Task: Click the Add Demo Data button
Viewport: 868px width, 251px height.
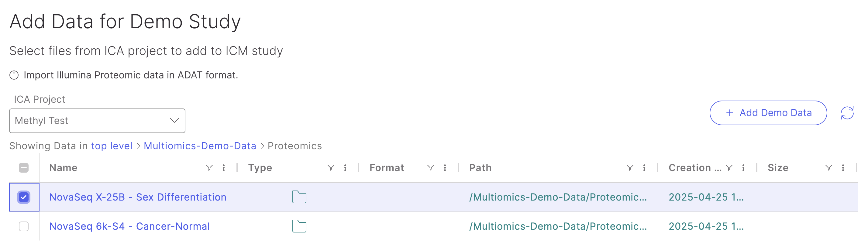Action: tap(768, 113)
